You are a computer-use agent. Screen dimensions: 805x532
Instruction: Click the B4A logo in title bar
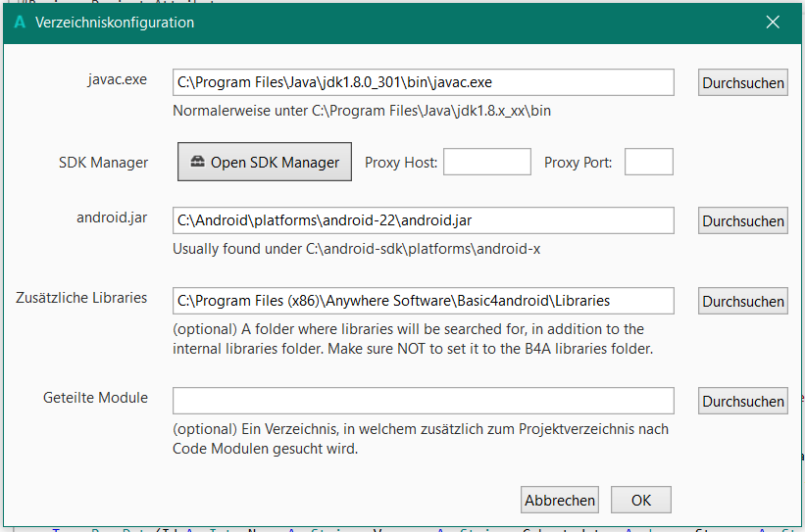point(20,23)
